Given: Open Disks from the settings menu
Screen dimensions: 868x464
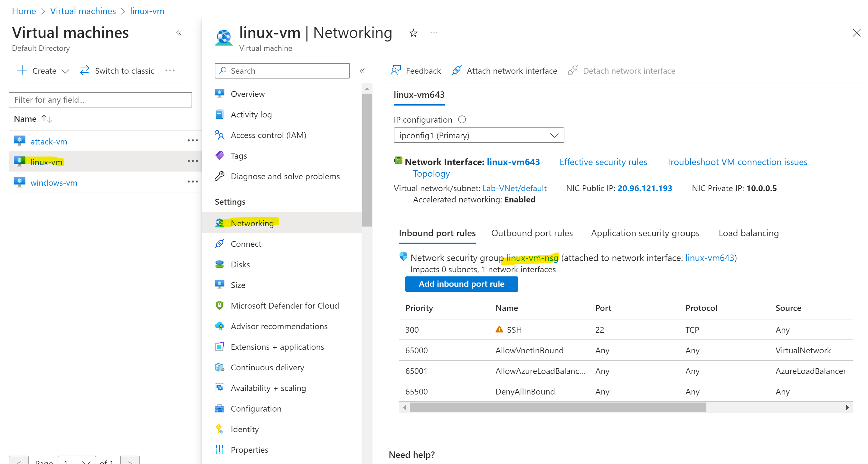Looking at the screenshot, I should coord(240,264).
